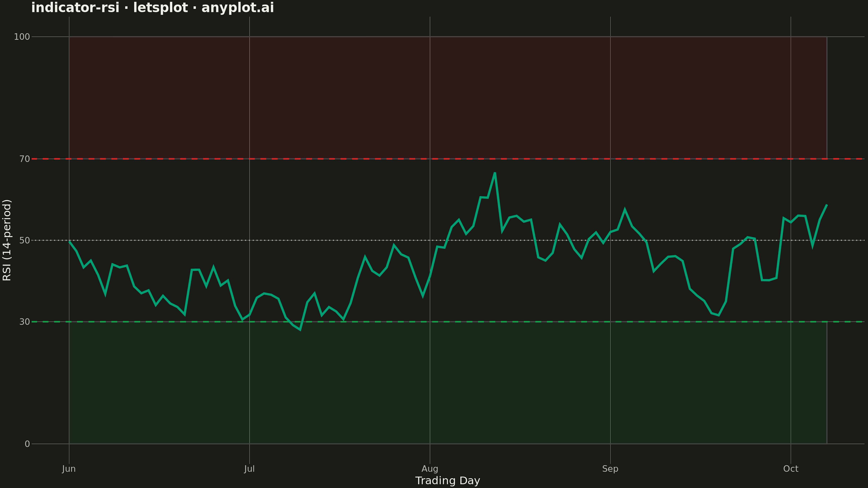Click the RSI line's starting point at Jun
The width and height of the screenshot is (868, 488).
69,241
